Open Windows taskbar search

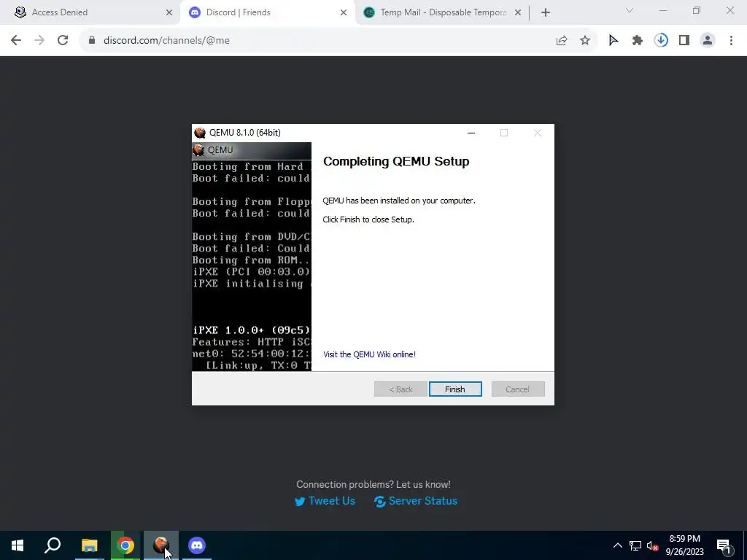(x=53, y=545)
